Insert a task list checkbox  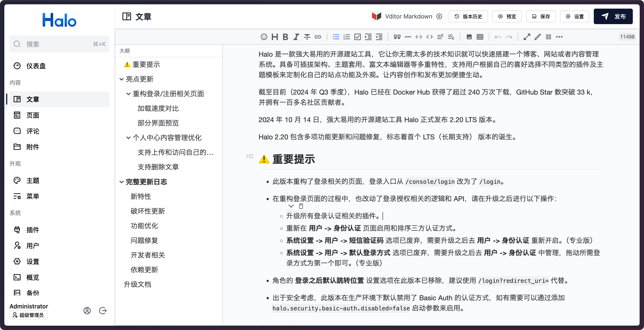(x=358, y=37)
